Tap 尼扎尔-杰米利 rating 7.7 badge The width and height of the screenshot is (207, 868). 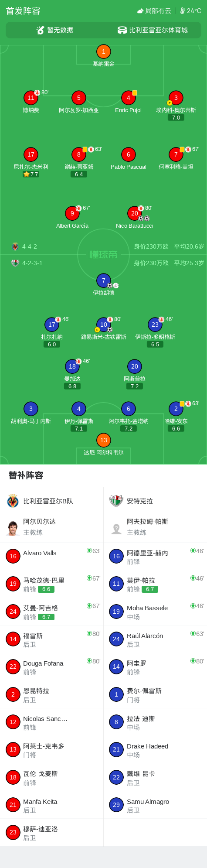31,174
